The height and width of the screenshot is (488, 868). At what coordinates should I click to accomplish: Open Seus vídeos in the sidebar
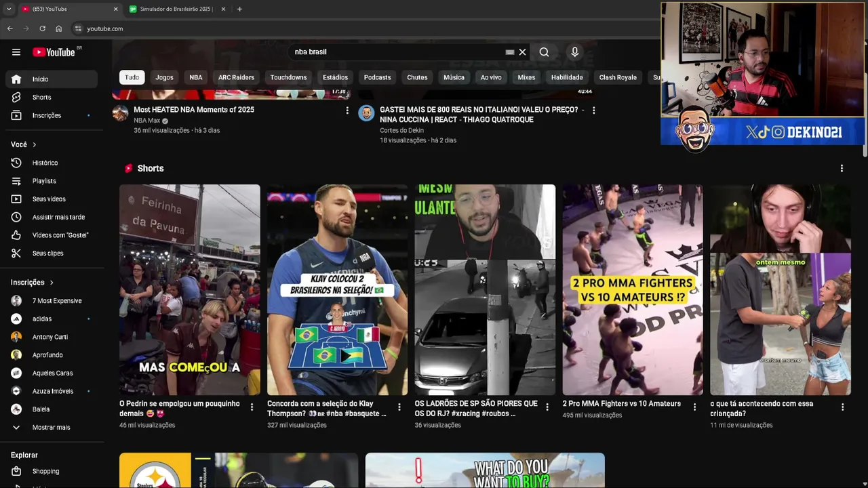52,199
